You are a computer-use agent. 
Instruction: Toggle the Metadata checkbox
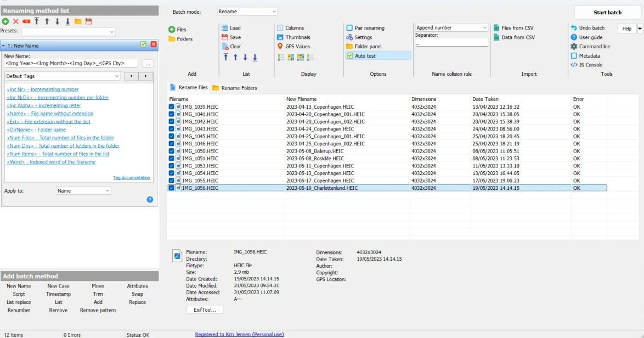coord(574,56)
